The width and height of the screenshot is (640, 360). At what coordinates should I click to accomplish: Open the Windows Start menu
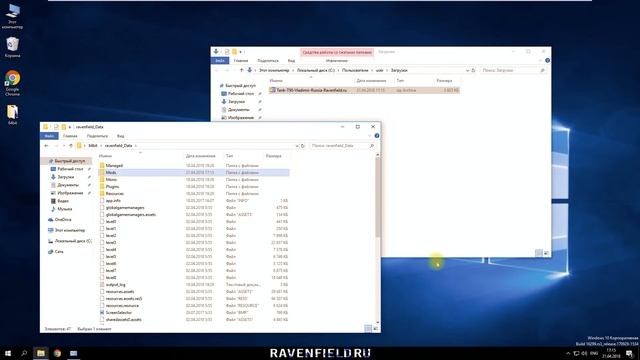(8, 353)
